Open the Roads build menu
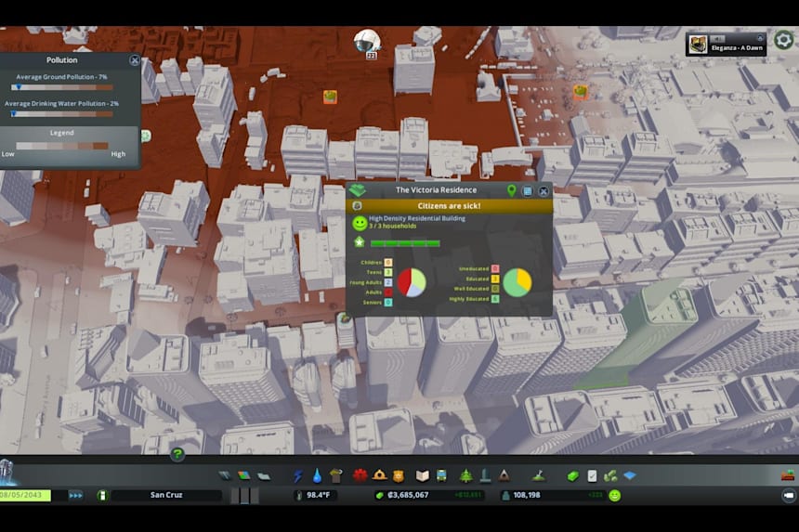 (225, 476)
